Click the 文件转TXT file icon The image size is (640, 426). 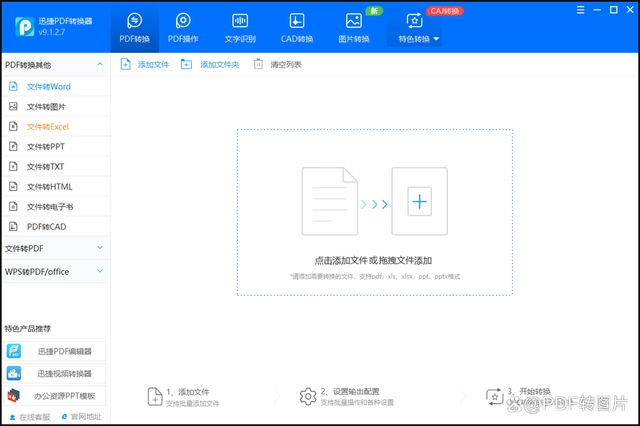point(13,166)
